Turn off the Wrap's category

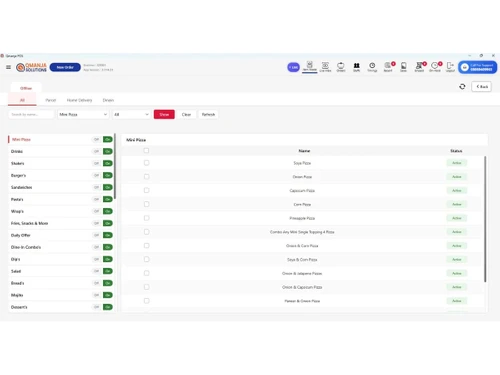(x=96, y=211)
